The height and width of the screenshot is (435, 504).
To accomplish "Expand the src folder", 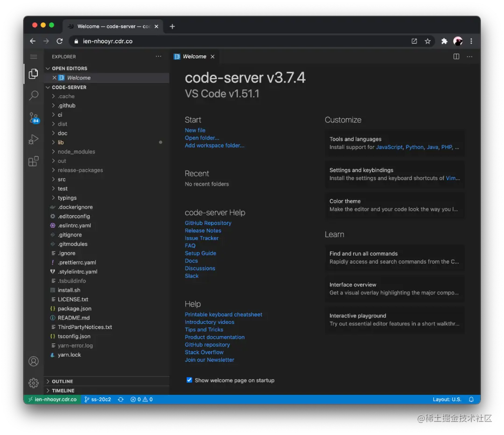I will click(x=106, y=179).
